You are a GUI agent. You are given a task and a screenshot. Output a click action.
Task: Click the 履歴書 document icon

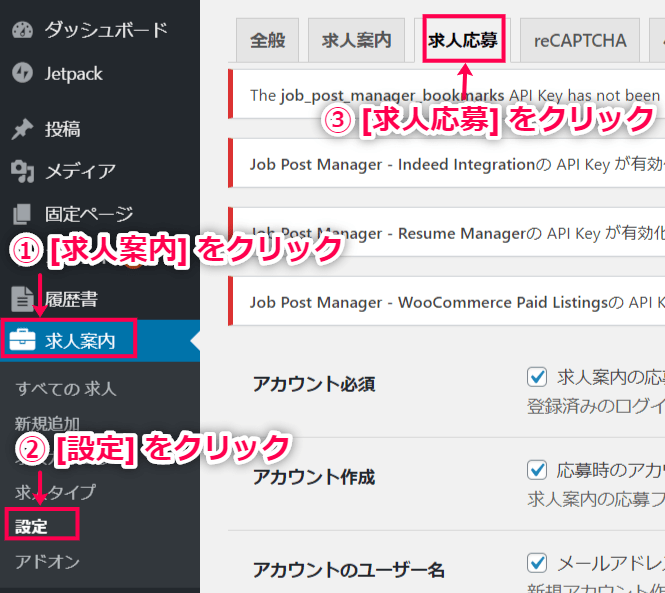[22, 299]
